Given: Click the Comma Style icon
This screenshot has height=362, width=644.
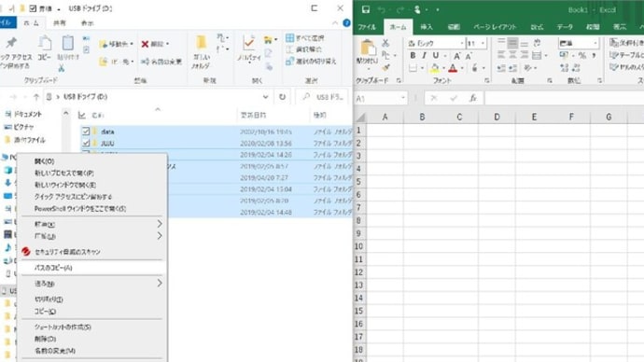Looking at the screenshot, I should coord(594,55).
